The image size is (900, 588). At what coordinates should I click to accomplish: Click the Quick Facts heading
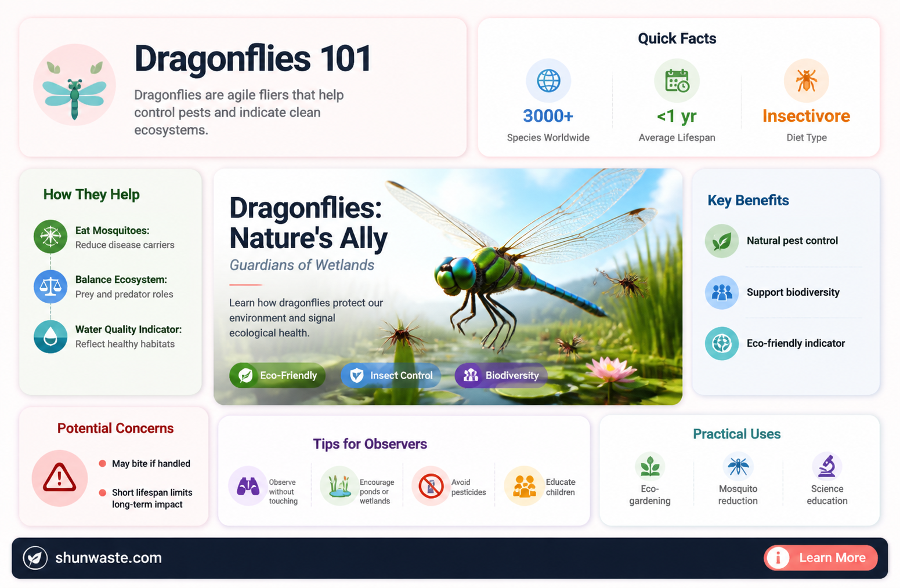(677, 38)
